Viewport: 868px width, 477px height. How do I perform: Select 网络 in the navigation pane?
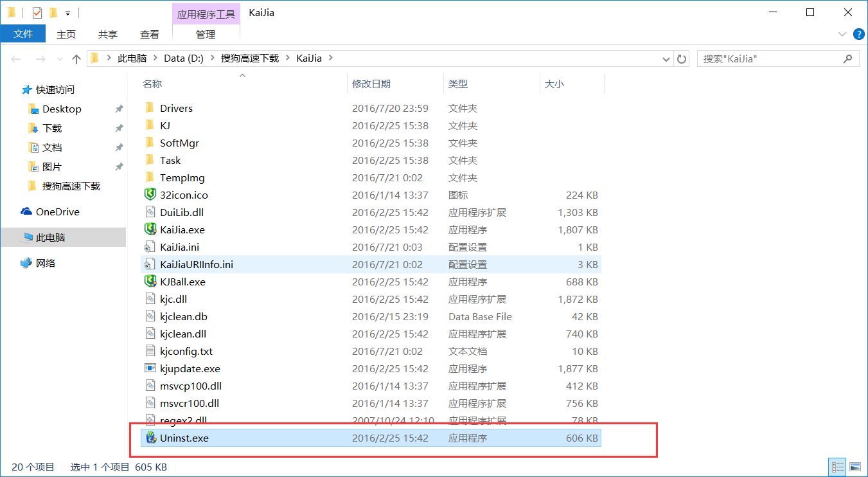(46, 263)
